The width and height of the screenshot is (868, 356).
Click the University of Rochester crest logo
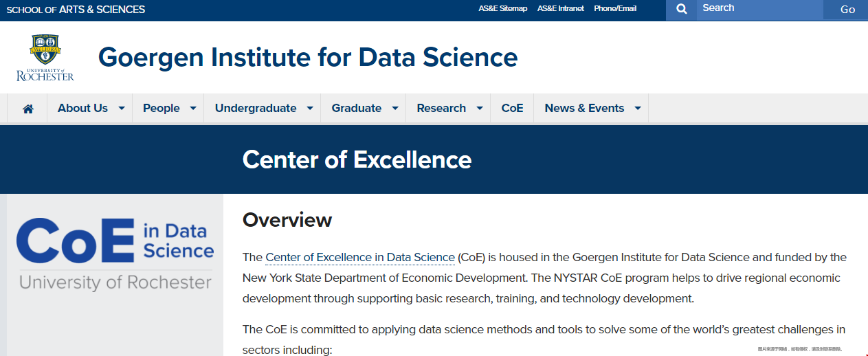point(45,58)
